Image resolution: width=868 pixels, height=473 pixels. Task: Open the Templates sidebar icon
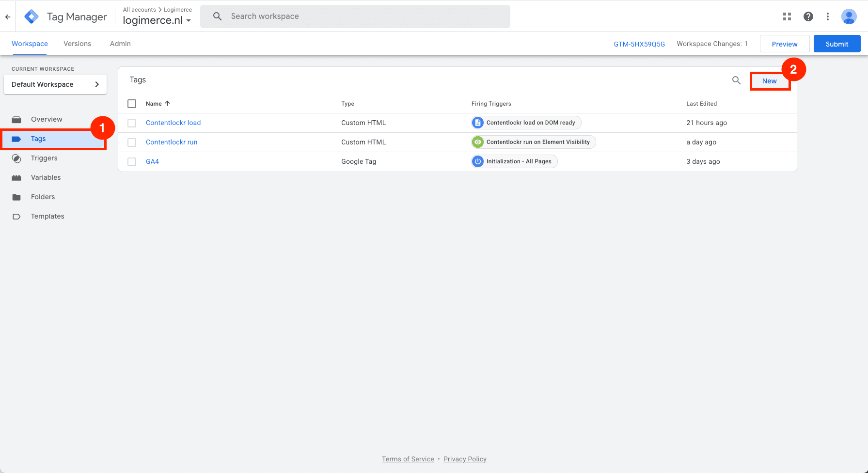coord(16,216)
